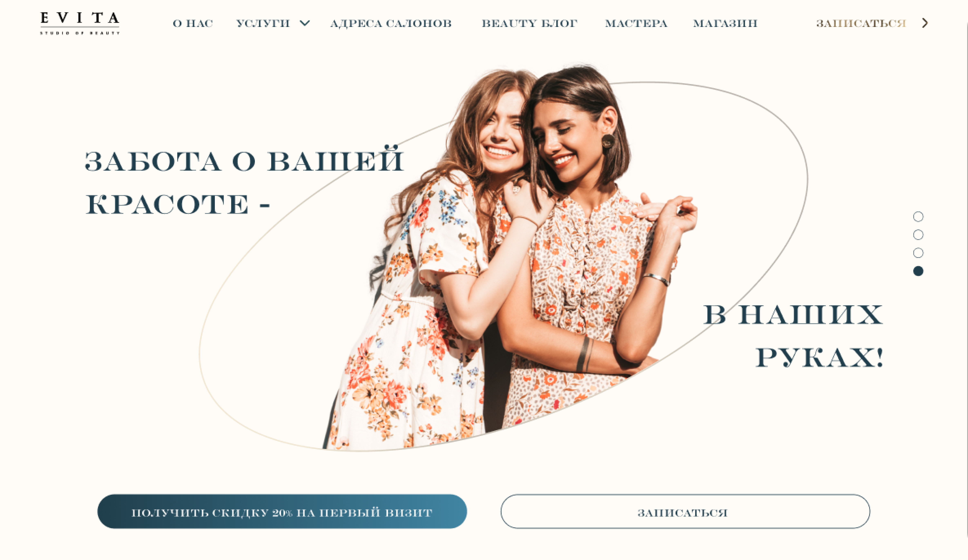The height and width of the screenshot is (560, 968).
Task: Click the active filled slider dot
Action: [x=918, y=271]
